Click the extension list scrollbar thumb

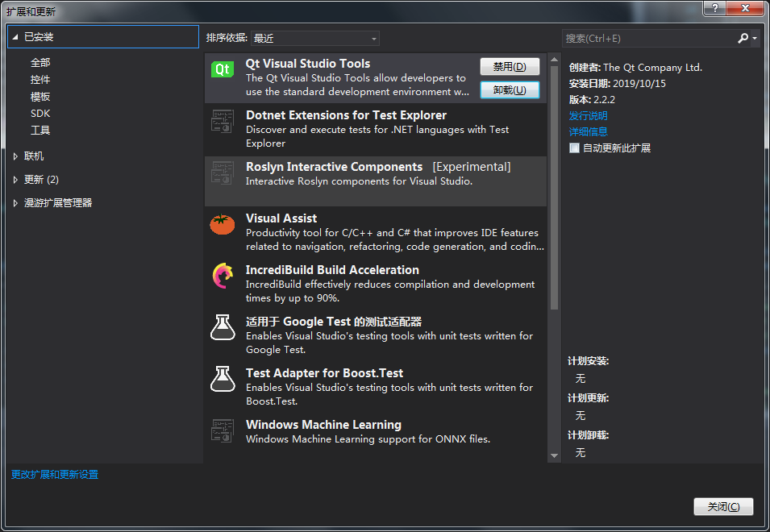pos(555,188)
